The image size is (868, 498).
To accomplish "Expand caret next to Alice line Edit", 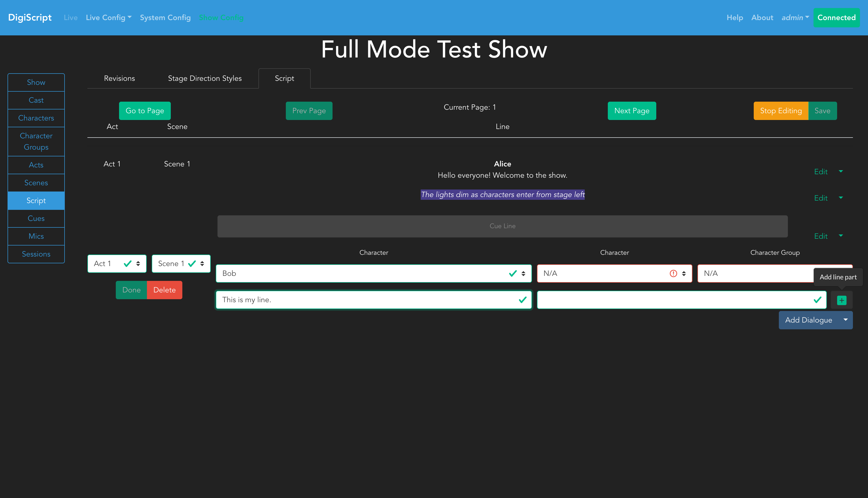I will coord(841,171).
